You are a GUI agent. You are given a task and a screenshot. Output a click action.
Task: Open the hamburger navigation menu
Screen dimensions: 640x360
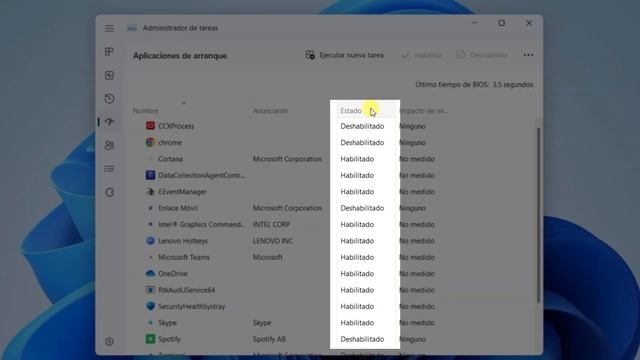click(109, 28)
